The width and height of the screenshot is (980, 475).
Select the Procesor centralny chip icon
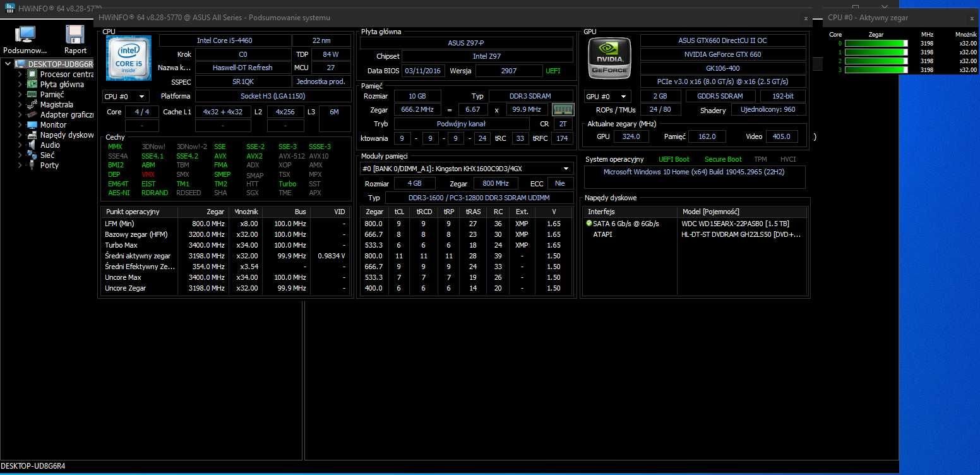click(x=32, y=74)
